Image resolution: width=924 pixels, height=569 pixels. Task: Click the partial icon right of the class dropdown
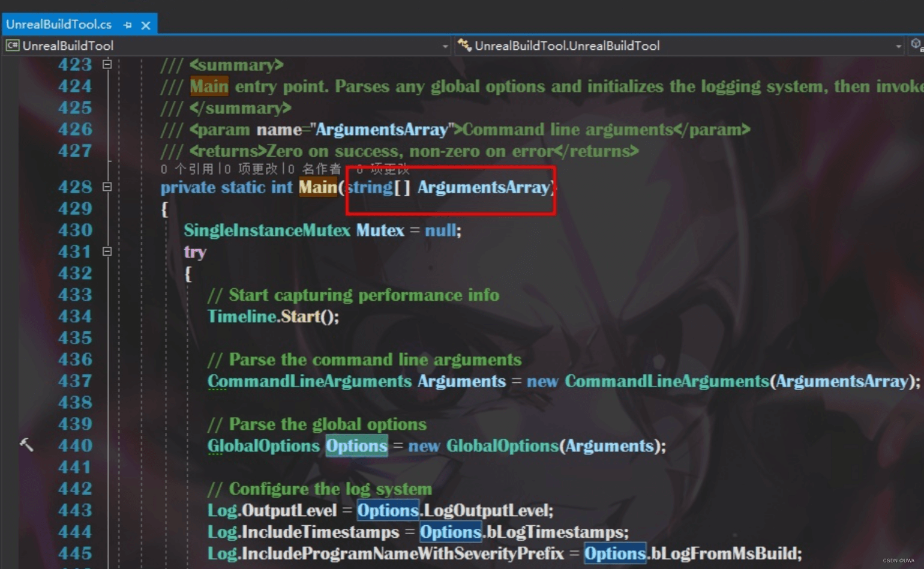click(x=916, y=44)
